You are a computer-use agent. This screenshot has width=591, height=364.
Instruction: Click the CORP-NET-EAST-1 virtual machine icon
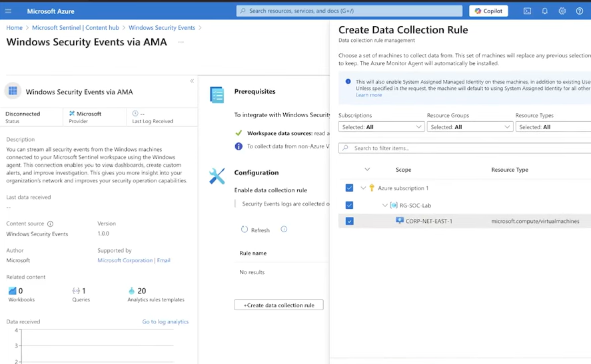(x=400, y=220)
